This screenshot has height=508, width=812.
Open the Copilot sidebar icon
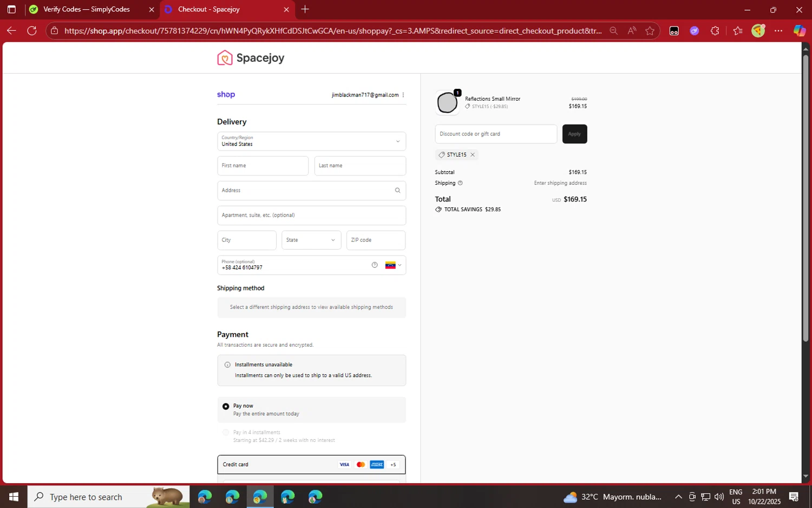[800, 31]
